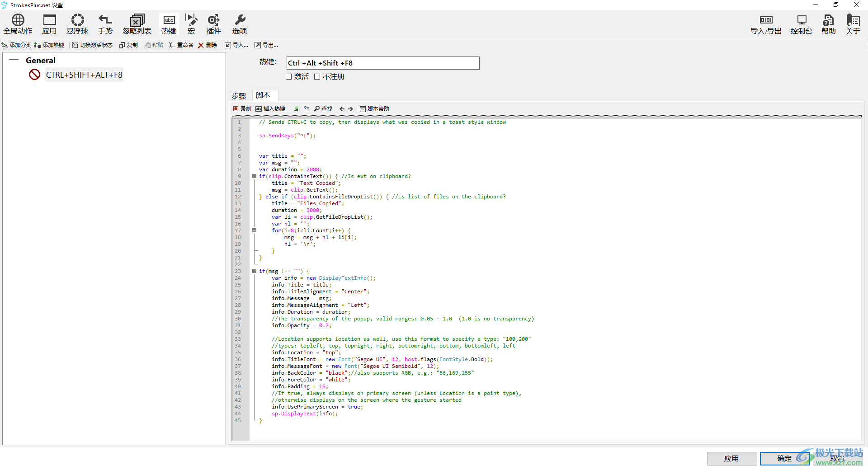This screenshot has width=868, height=470.
Task: Click the 'info.Padding = 15;' line
Action: coord(300,386)
